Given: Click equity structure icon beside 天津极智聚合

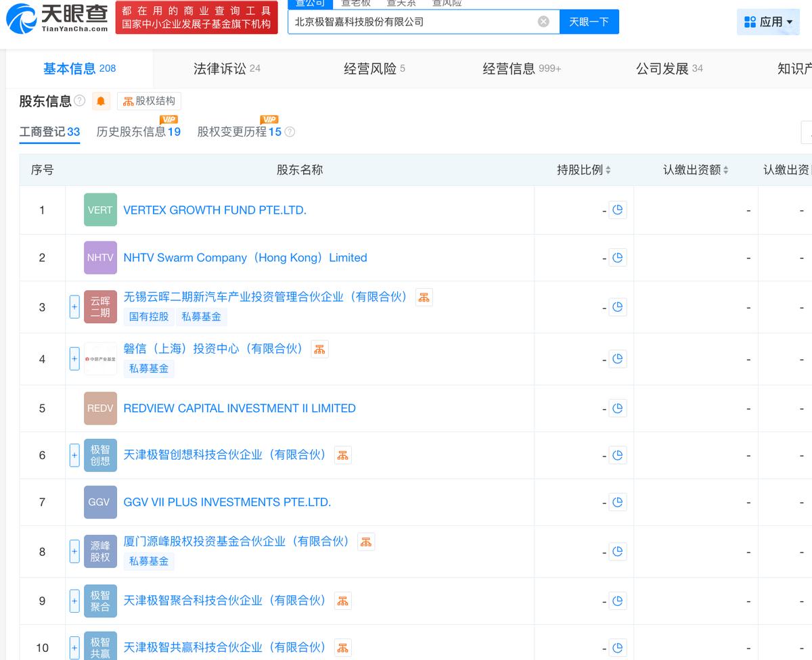Looking at the screenshot, I should (342, 601).
